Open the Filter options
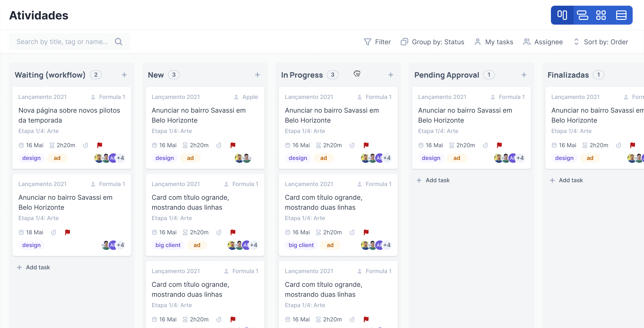Image resolution: width=644 pixels, height=328 pixels. tap(377, 42)
